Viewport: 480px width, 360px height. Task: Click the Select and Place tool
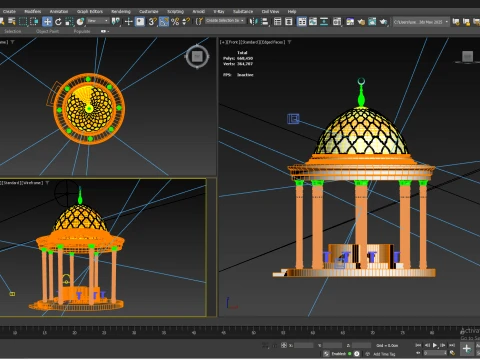pos(80,22)
